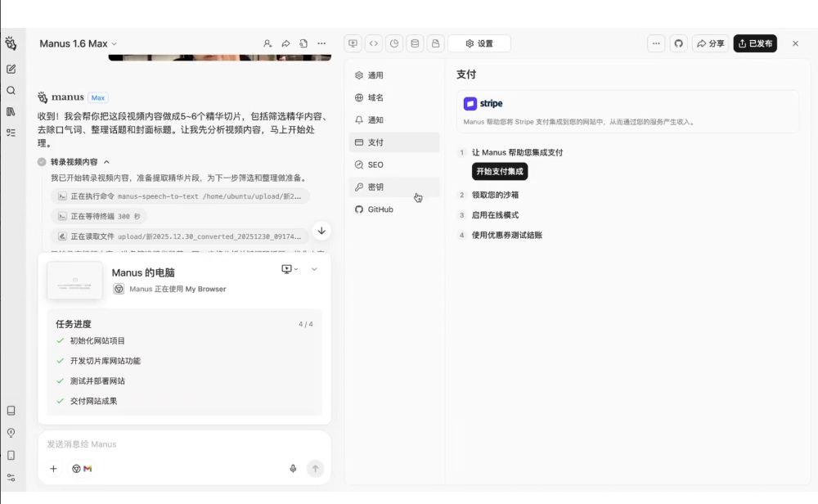
Task: Open search from the left sidebar
Action: (x=11, y=92)
